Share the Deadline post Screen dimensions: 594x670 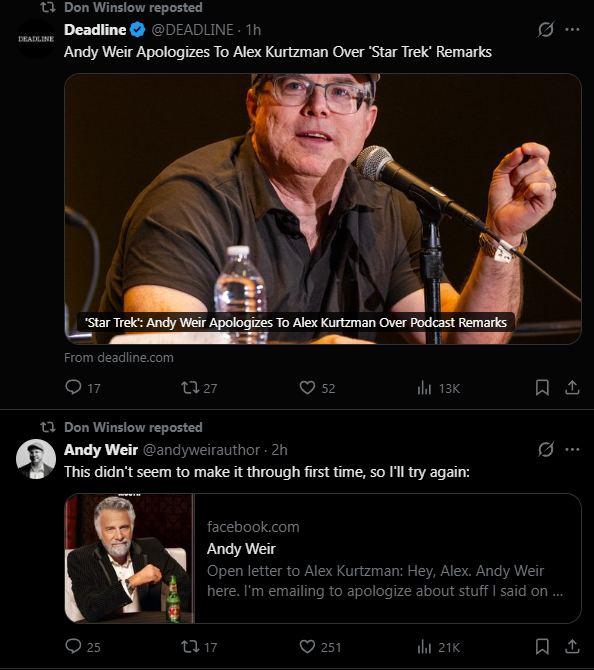(572, 388)
